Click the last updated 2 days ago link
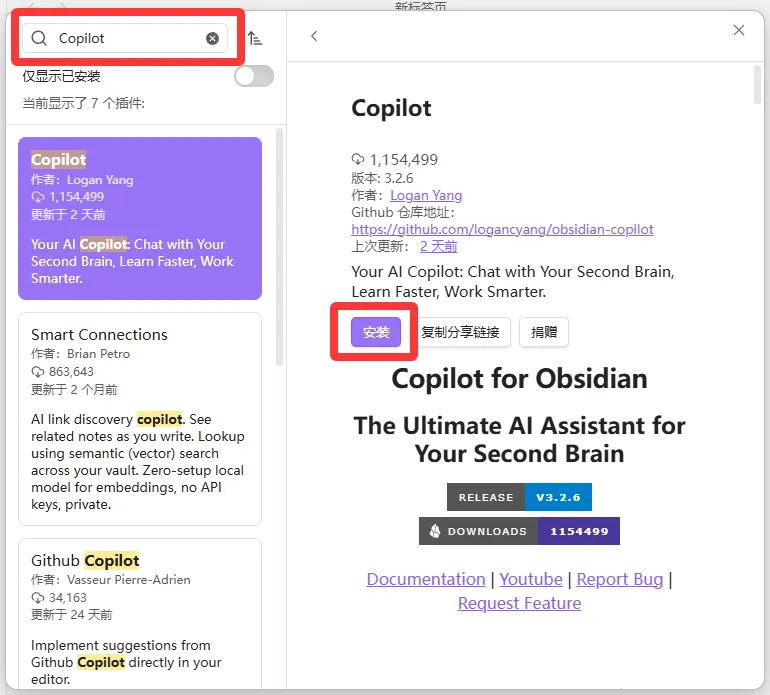This screenshot has height=695, width=770. (x=438, y=247)
